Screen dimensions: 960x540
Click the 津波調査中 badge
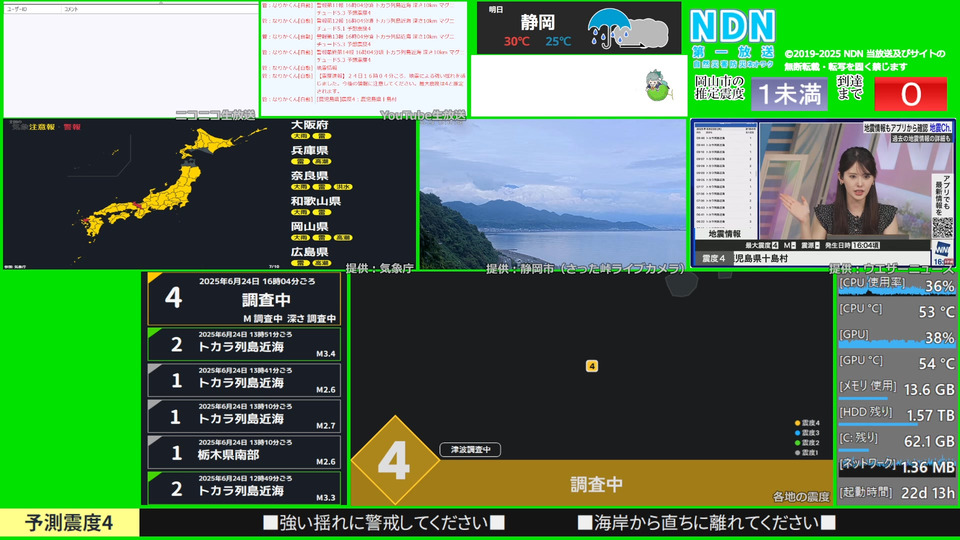point(470,449)
